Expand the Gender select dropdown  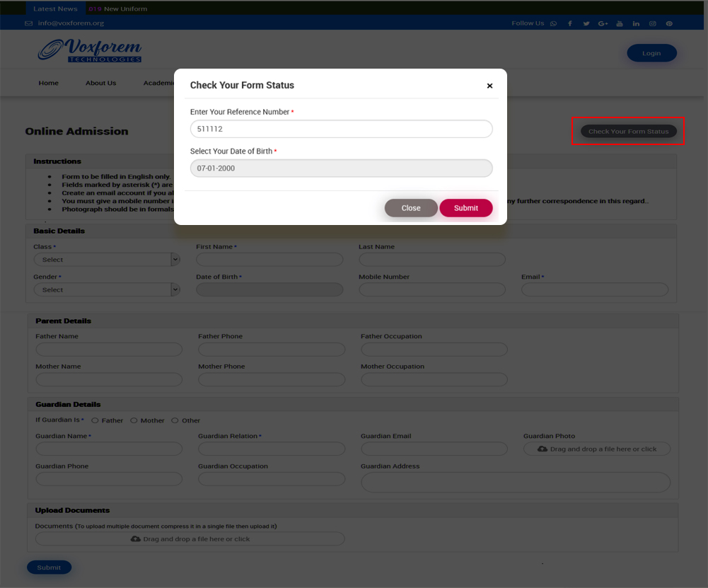(x=106, y=290)
